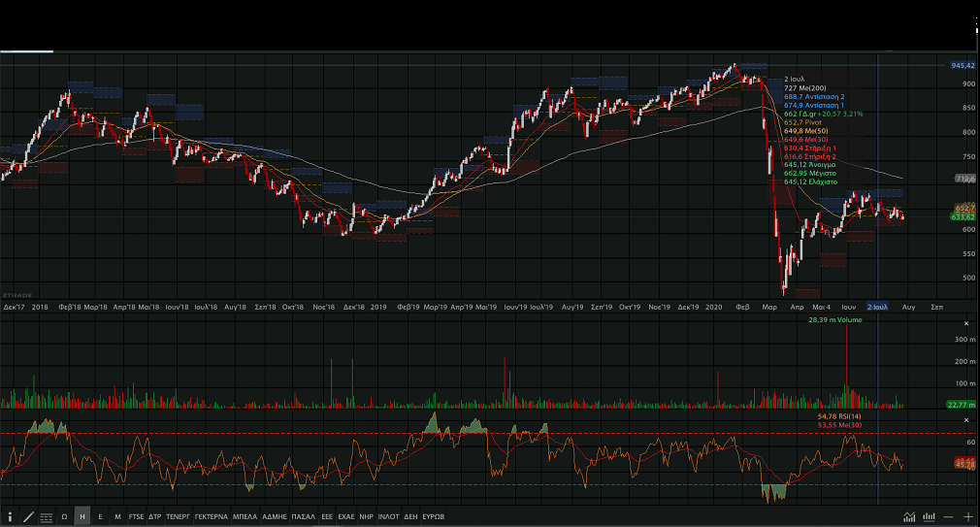
Task: Click the Ω symbol button
Action: 64,517
